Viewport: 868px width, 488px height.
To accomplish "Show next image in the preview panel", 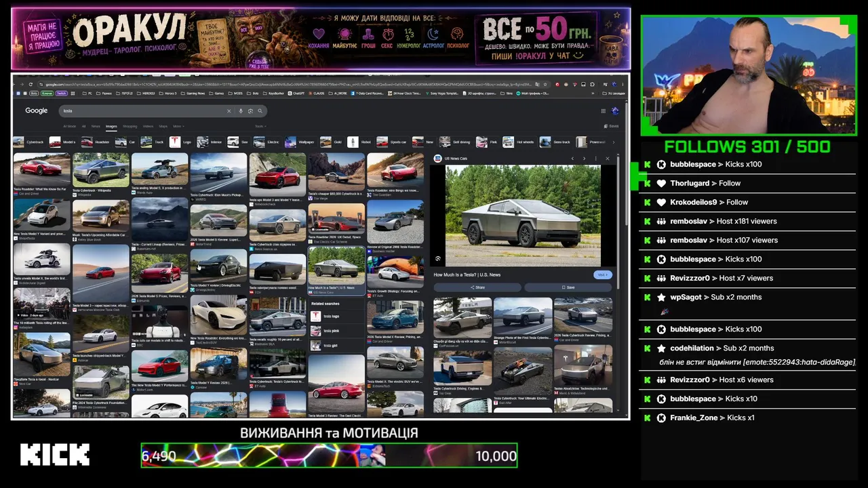I will click(584, 159).
